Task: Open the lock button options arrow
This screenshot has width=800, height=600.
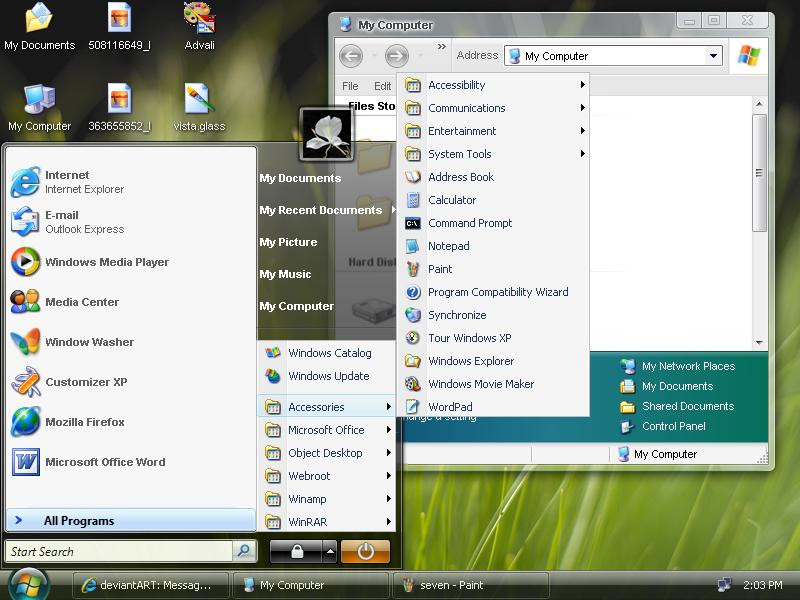Action: point(330,552)
